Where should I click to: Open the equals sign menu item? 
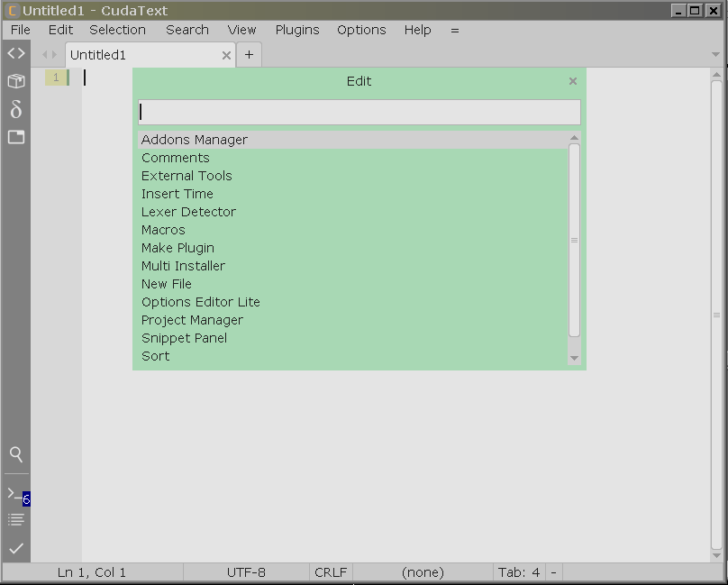click(454, 31)
